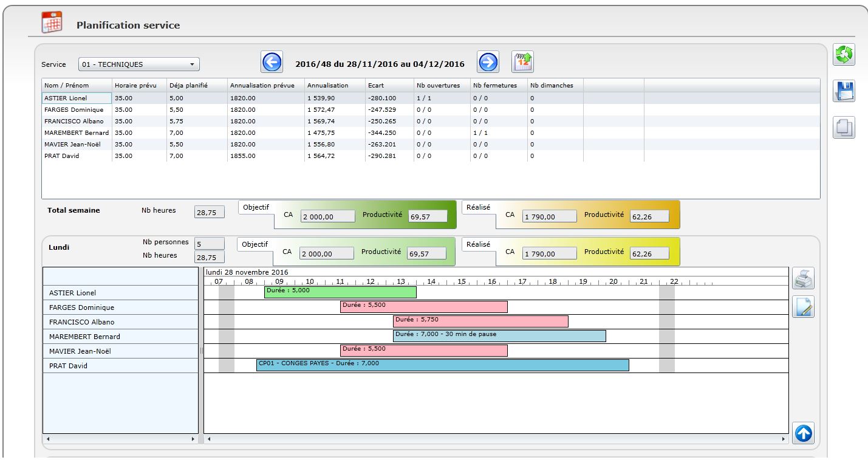Click Annualisation value 1 539,90

pyautogui.click(x=321, y=98)
